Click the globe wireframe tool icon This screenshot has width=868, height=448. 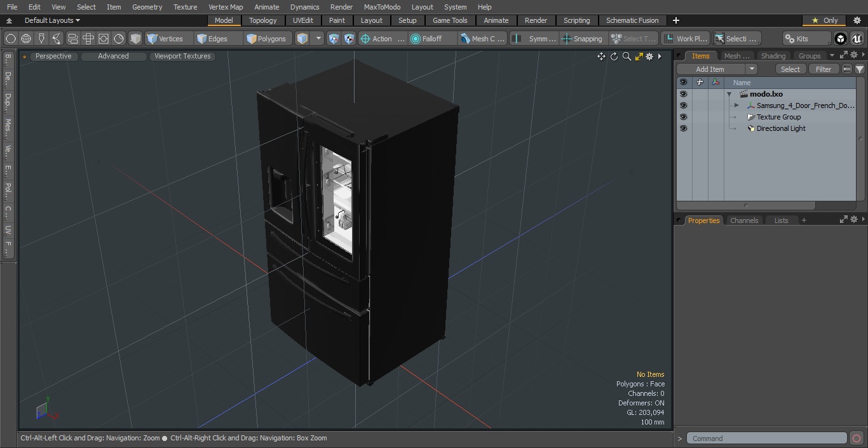coord(25,39)
